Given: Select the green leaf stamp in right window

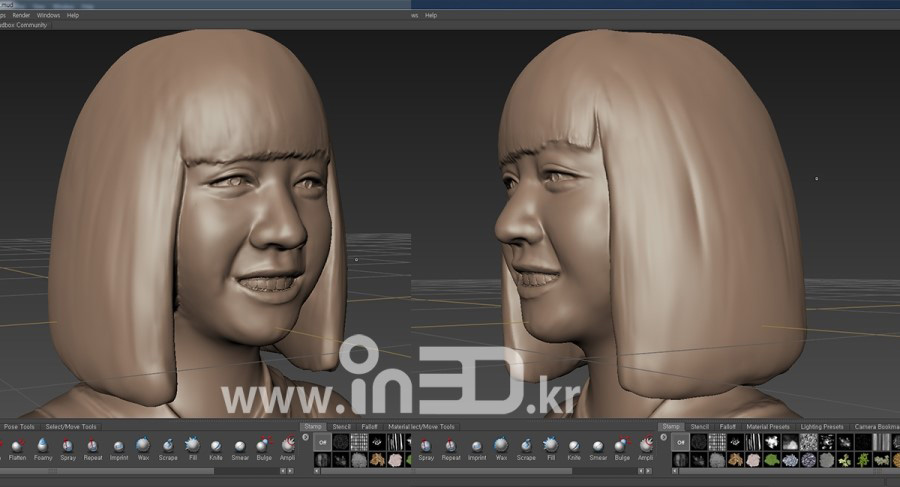Looking at the screenshot, I should tap(772, 460).
